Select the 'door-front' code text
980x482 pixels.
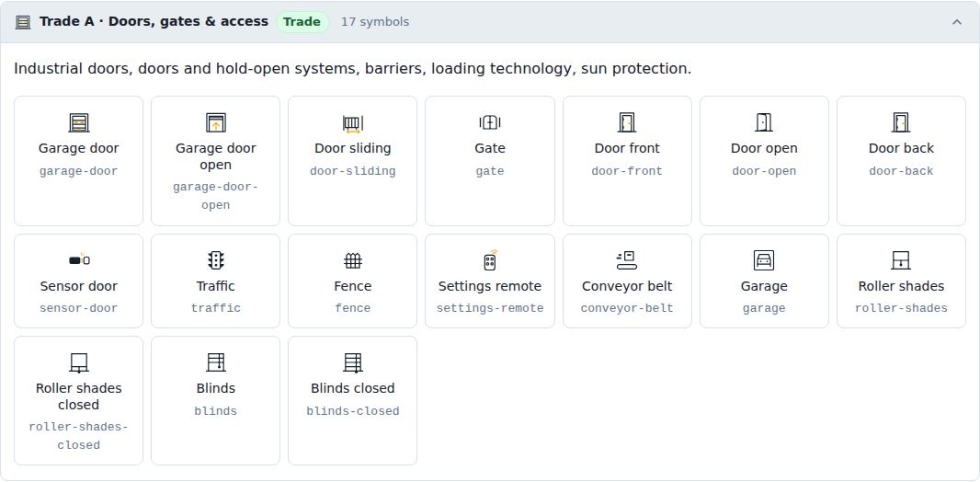627,171
